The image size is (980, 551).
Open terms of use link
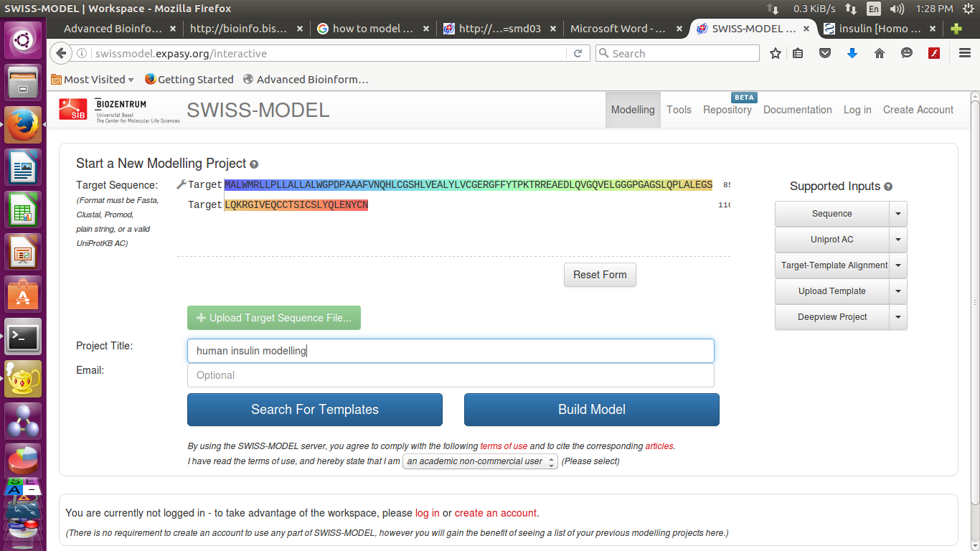[504, 446]
